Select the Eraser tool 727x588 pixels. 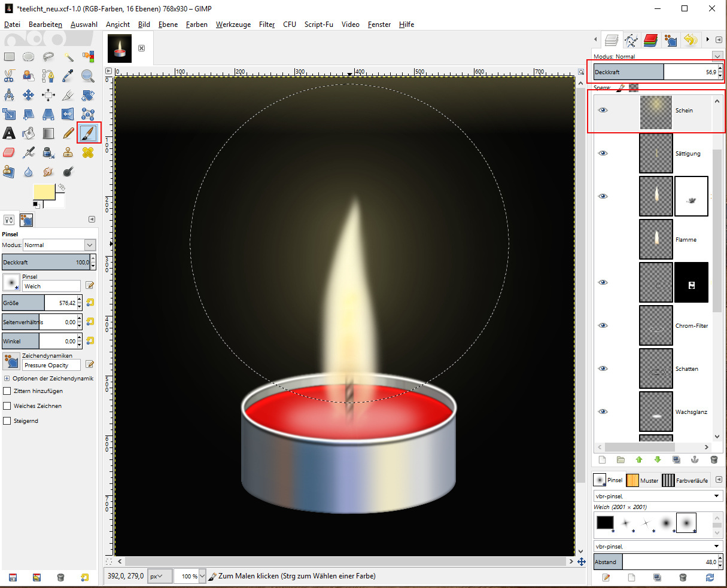[9, 153]
